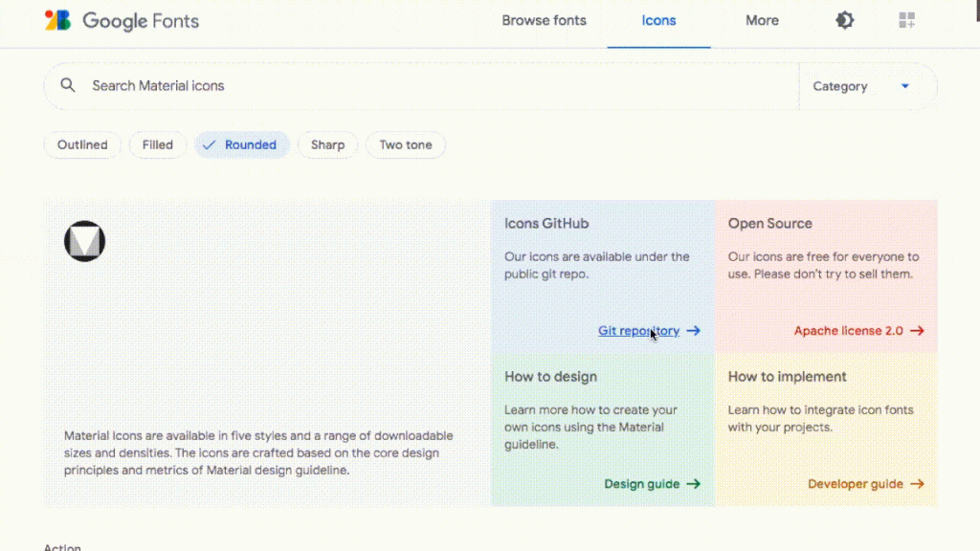The width and height of the screenshot is (980, 551).
Task: Click the How to design heading
Action: [550, 377]
